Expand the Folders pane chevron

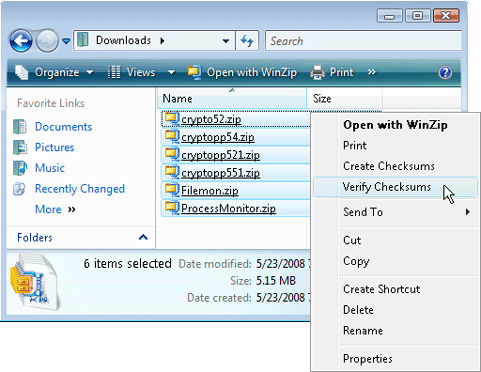pyautogui.click(x=143, y=237)
